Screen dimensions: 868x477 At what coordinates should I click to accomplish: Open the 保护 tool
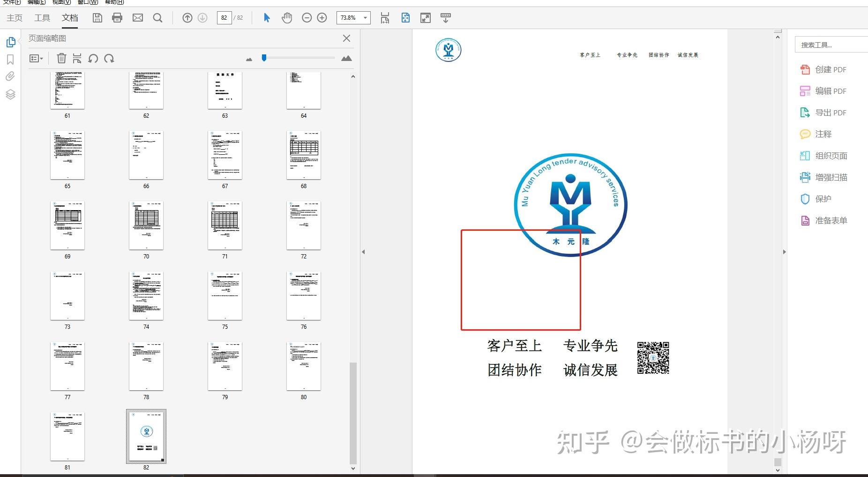pyautogui.click(x=816, y=199)
